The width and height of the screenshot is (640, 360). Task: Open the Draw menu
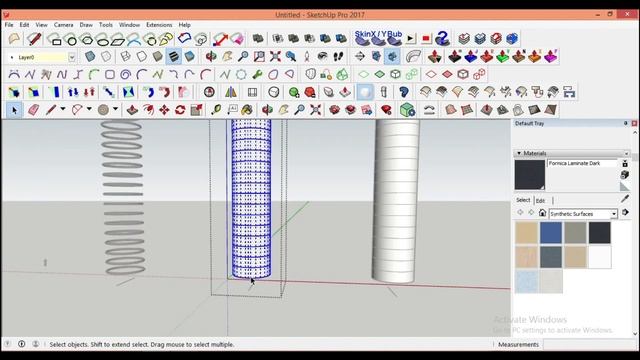[x=86, y=25]
